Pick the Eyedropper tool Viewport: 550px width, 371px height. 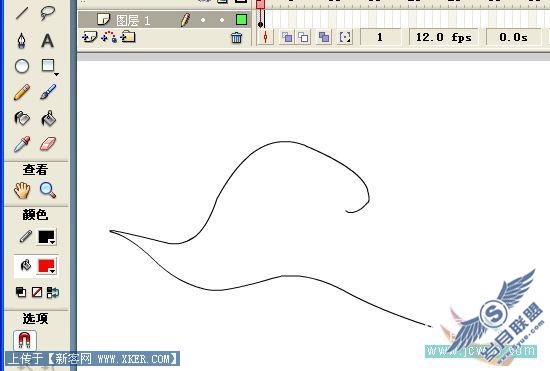click(22, 144)
